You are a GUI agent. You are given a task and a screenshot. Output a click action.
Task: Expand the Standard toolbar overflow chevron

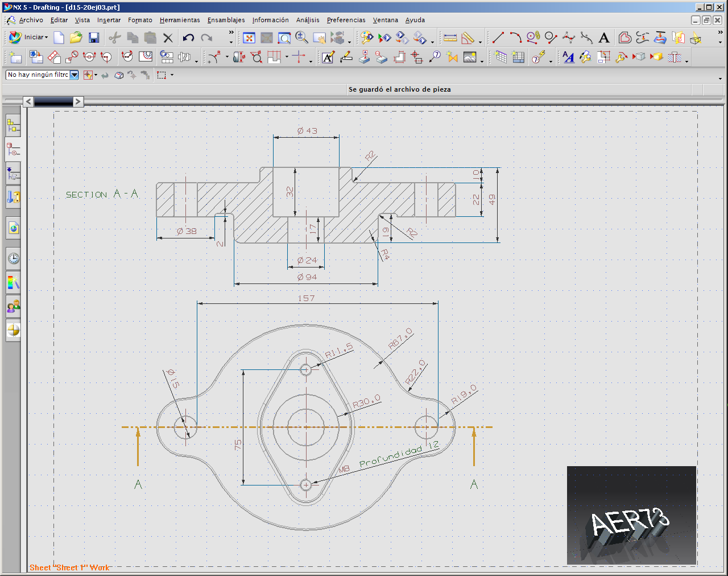231,33
